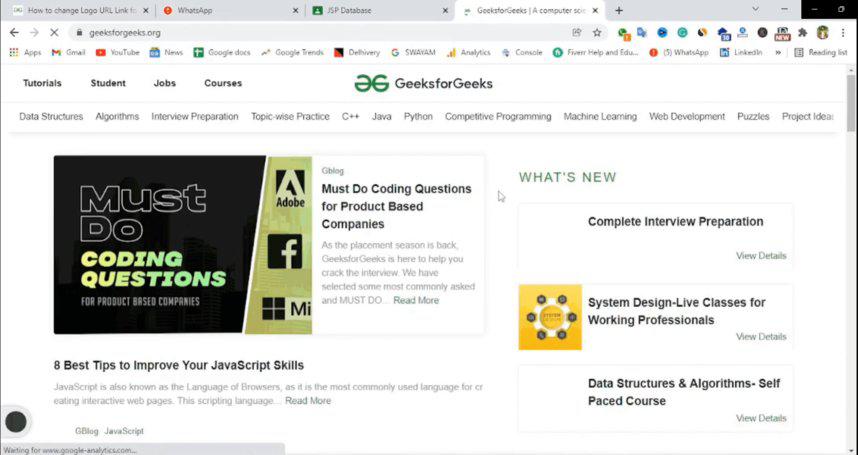Click Read More on the JavaScript Skills article
858x455 pixels.
pos(308,401)
